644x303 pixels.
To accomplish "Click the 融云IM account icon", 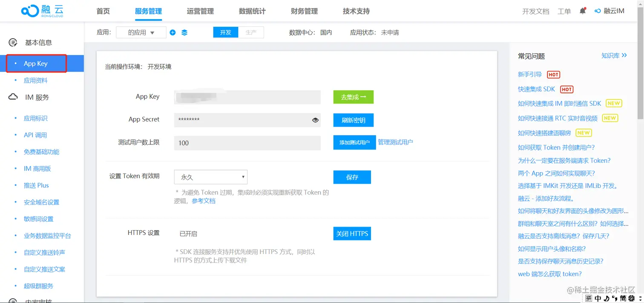I will [598, 11].
